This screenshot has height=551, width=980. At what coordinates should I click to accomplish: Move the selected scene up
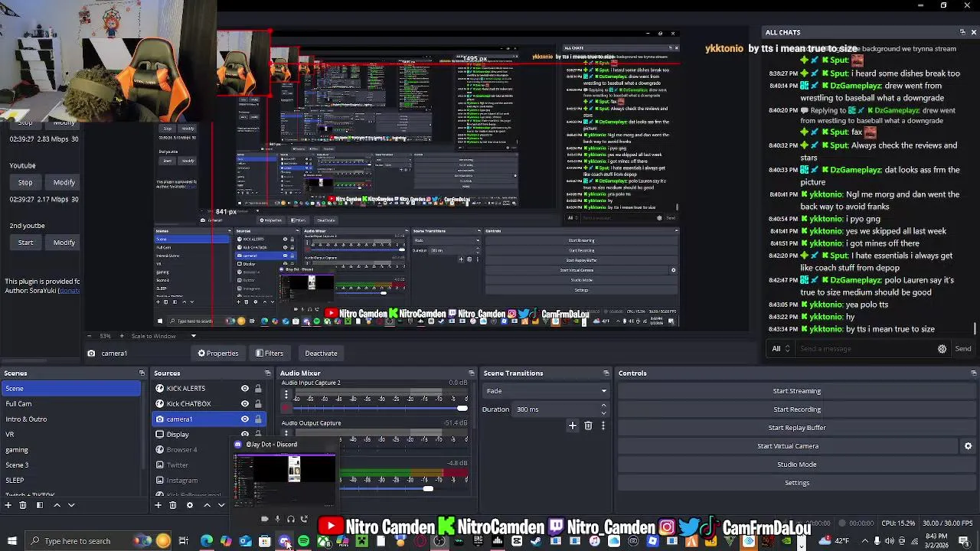(57, 505)
